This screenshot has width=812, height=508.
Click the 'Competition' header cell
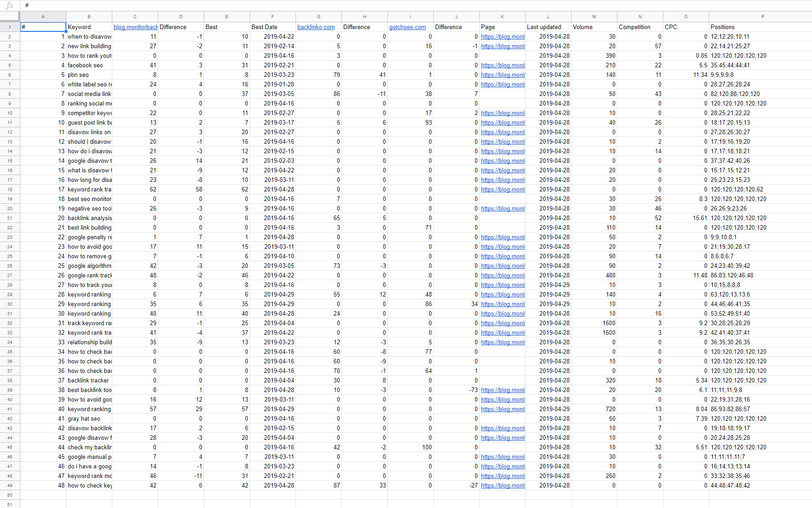click(x=640, y=27)
